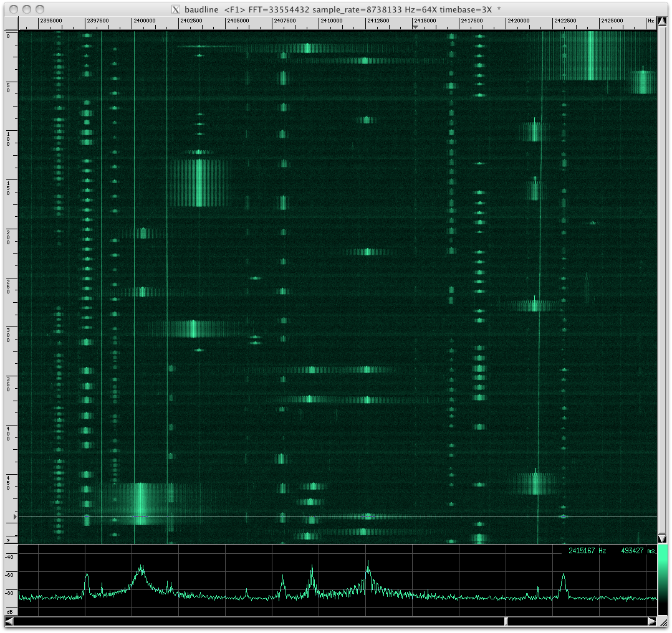The width and height of the screenshot is (672, 633).
Task: Click the 493427 ms time readout
Action: coord(638,551)
